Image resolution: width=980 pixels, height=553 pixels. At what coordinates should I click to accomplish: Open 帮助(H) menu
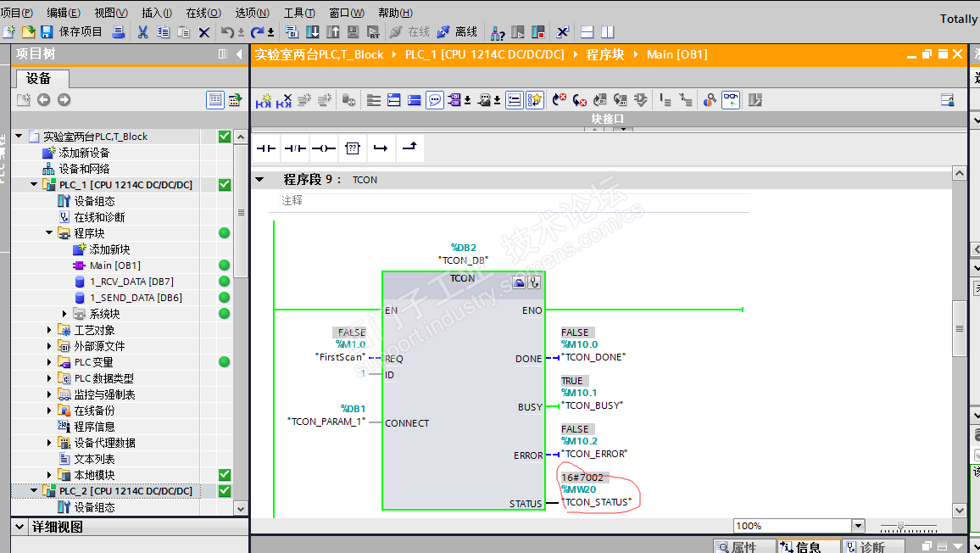click(x=395, y=13)
